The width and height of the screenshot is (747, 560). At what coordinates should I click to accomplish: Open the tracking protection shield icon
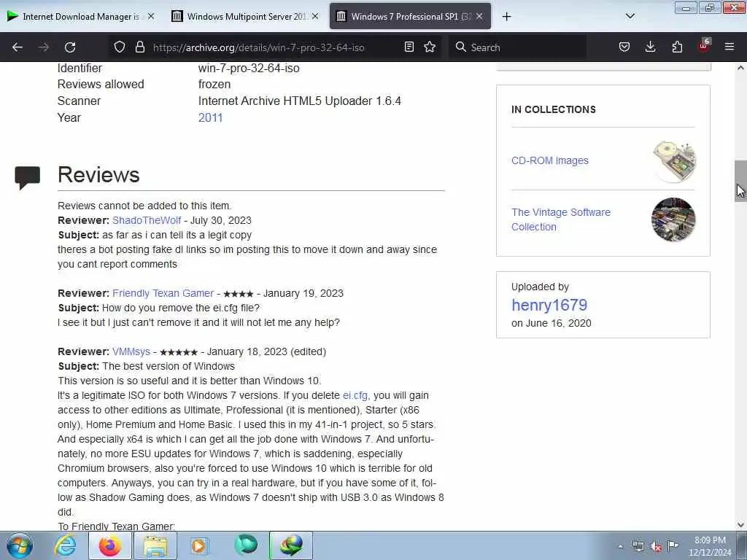(x=120, y=47)
